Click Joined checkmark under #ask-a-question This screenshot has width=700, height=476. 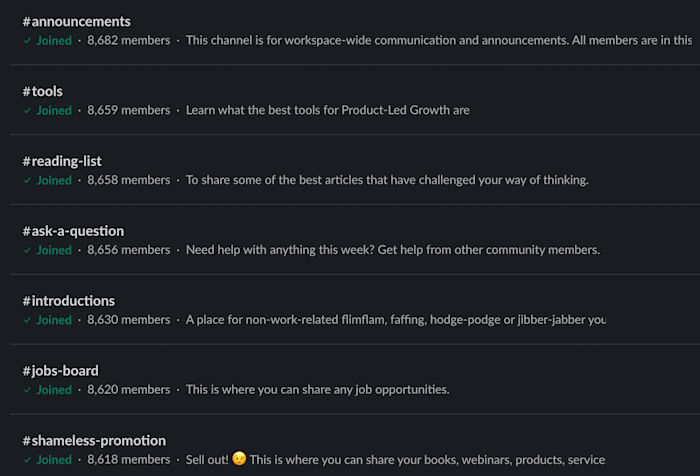(x=28, y=251)
